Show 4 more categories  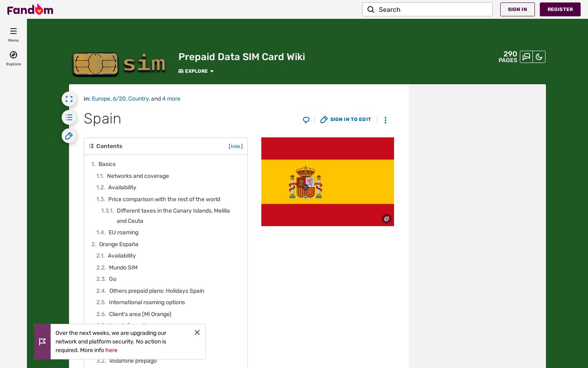(x=171, y=99)
